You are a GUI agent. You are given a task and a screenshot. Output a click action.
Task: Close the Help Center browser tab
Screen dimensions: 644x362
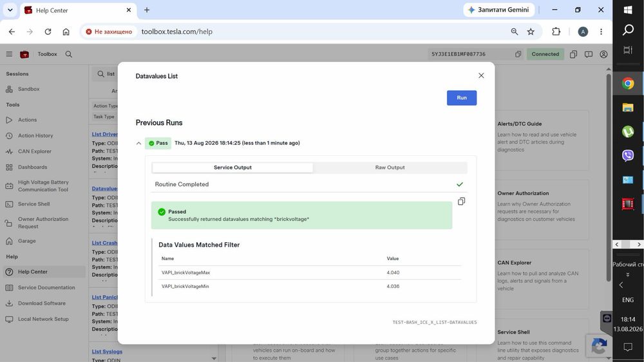[x=129, y=10]
